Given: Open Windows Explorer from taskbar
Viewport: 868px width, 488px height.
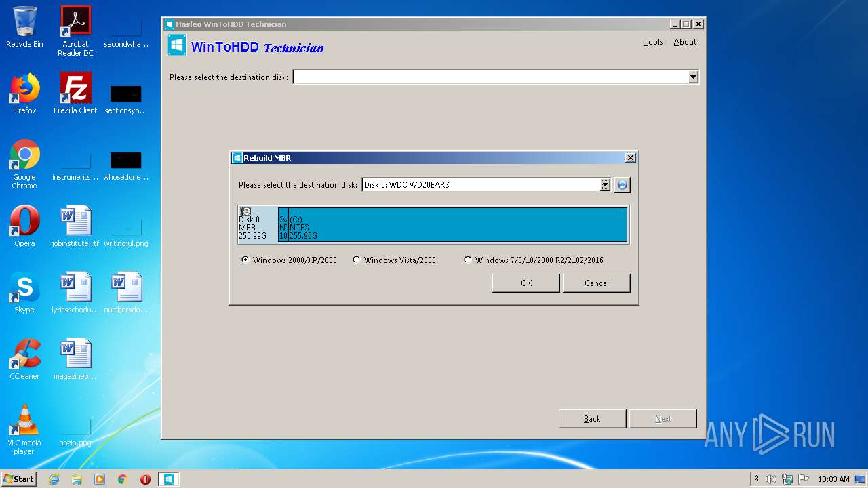Looking at the screenshot, I should click(x=77, y=479).
